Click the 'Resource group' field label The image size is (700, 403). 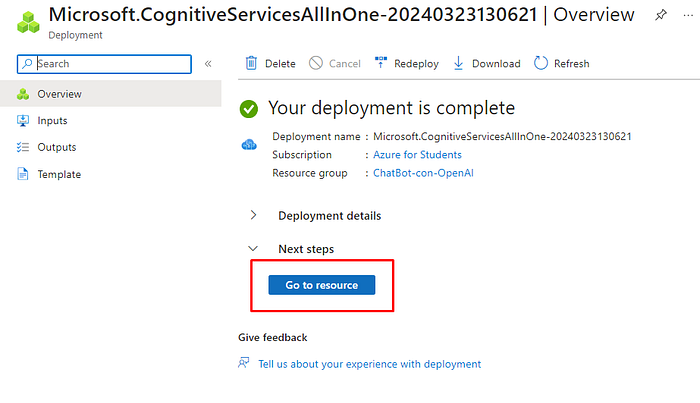coord(310,173)
